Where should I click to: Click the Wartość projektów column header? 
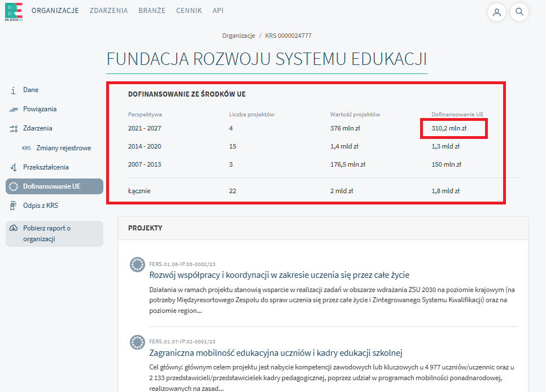355,114
